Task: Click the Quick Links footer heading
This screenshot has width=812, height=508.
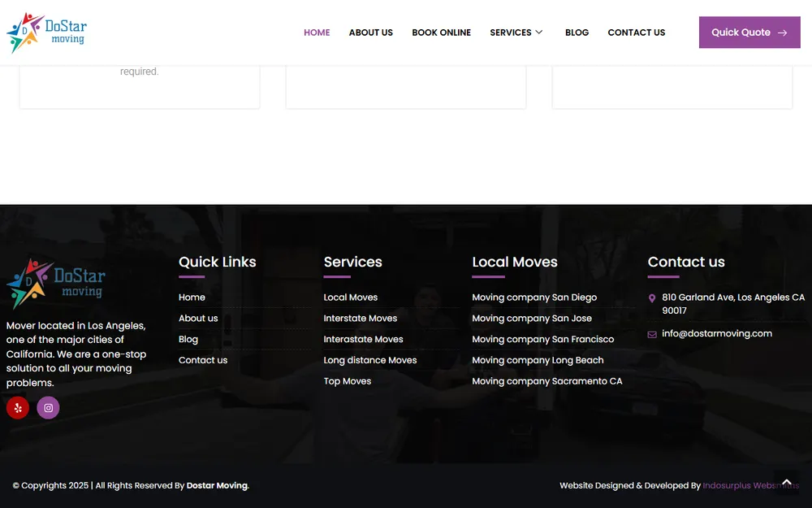Action: point(218,262)
